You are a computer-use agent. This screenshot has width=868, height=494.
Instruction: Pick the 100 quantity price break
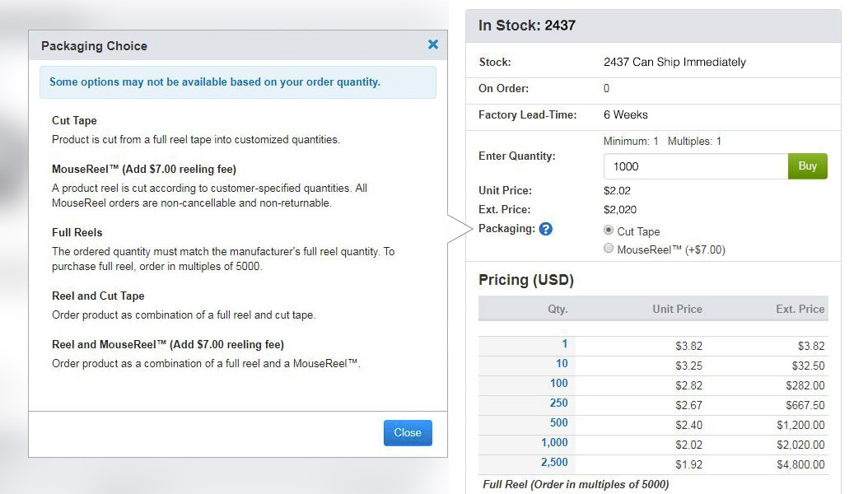click(559, 384)
